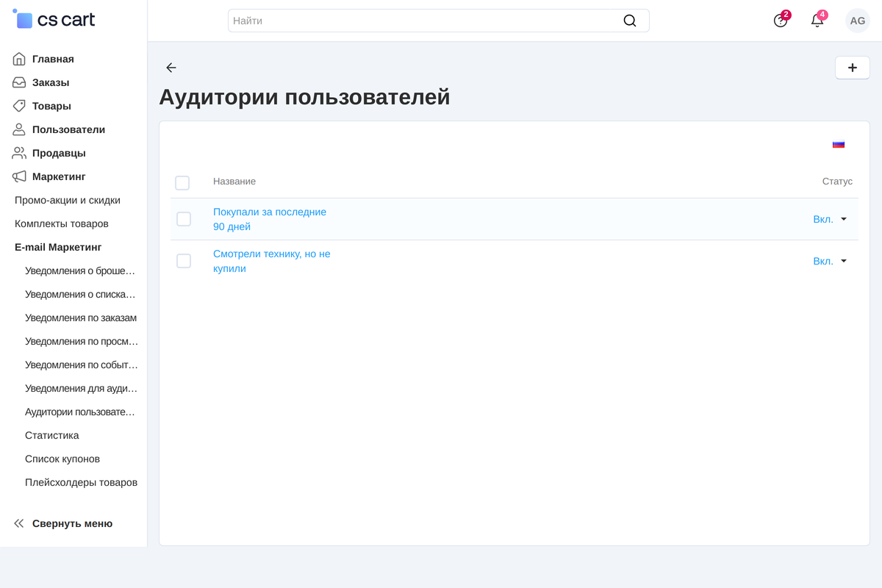Open Плейсхолдеры товаров
Screen dimensions: 882x588
coord(81,482)
